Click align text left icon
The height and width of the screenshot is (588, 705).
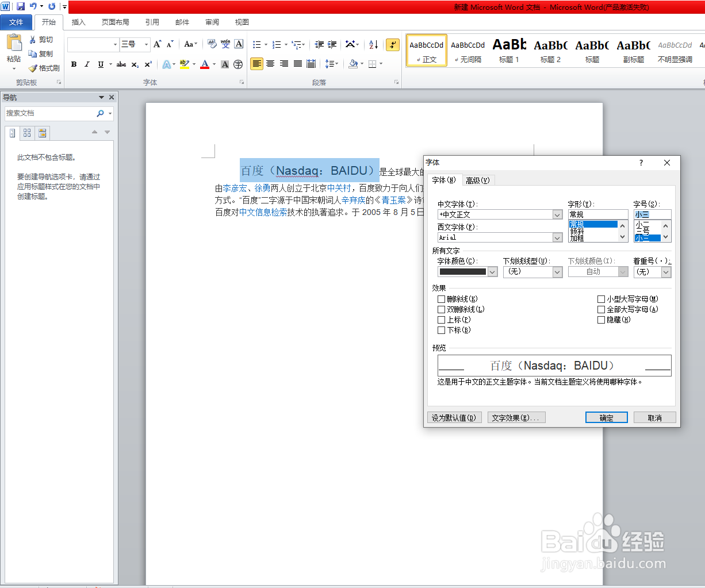point(256,64)
